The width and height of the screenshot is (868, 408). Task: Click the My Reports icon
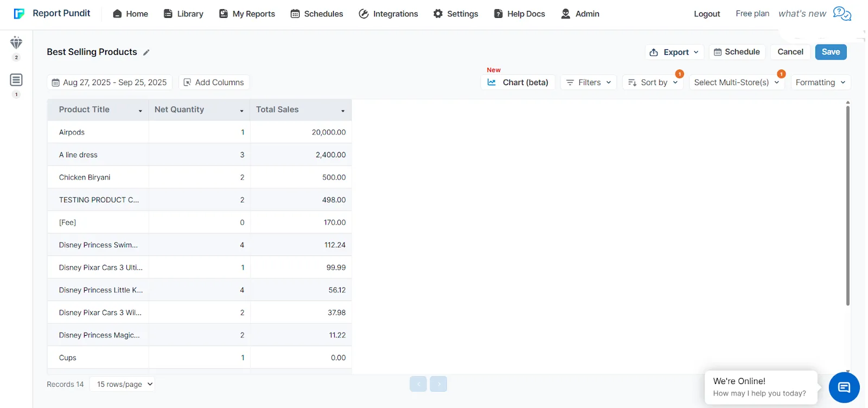pos(224,14)
